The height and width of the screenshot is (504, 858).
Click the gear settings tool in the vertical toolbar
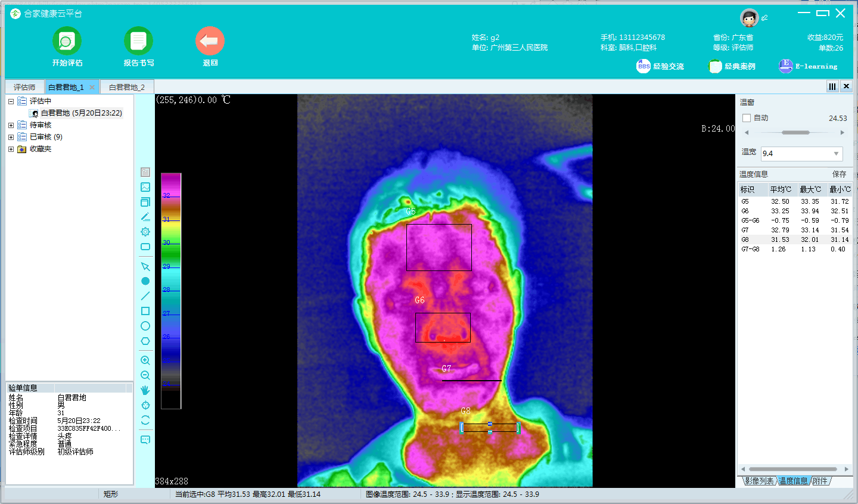pos(145,232)
